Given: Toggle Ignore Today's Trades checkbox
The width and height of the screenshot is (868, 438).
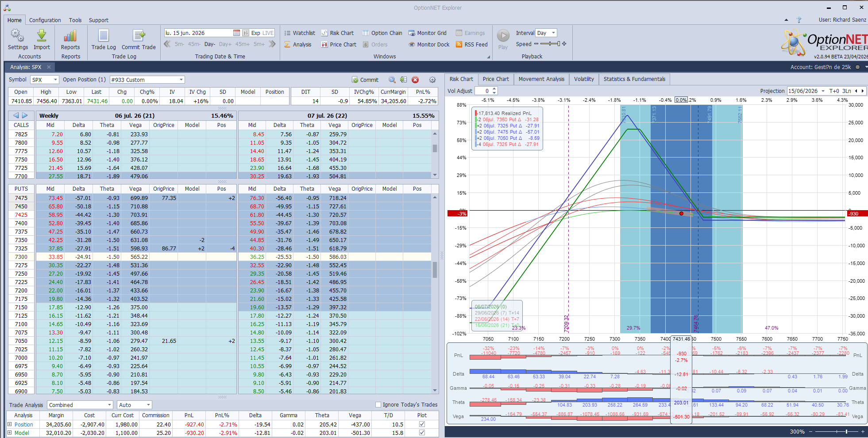Looking at the screenshot, I should click(x=378, y=404).
